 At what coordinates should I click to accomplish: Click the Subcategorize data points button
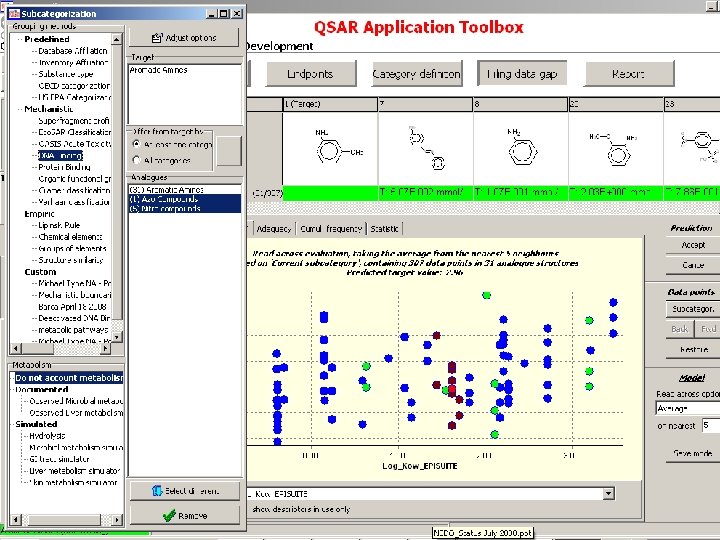pyautogui.click(x=693, y=309)
